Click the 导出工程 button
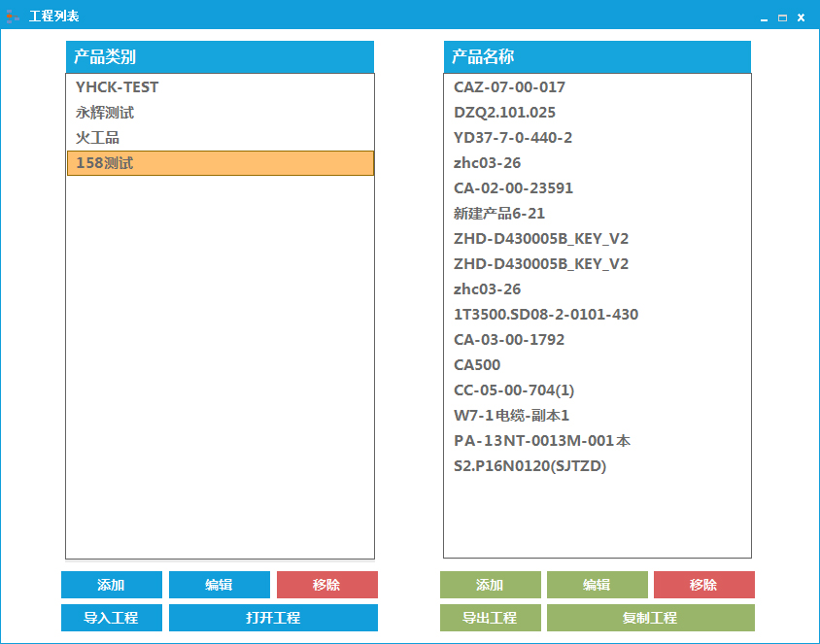 coord(490,618)
